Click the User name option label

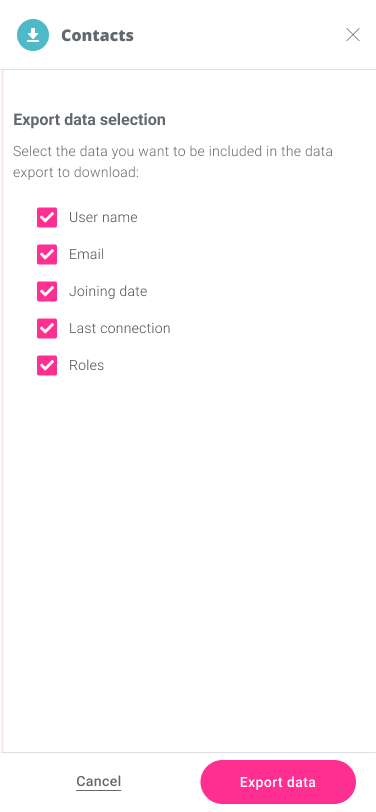click(x=103, y=217)
